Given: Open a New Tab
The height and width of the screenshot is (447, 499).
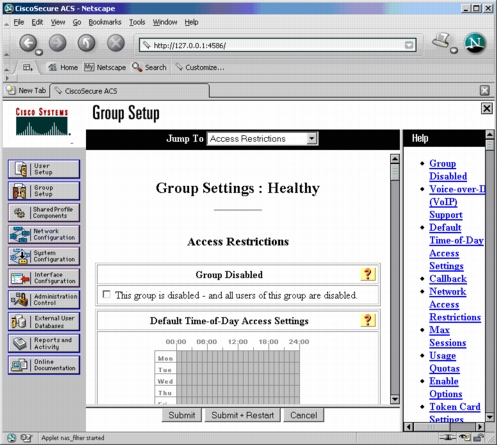Looking at the screenshot, I should 26,90.
